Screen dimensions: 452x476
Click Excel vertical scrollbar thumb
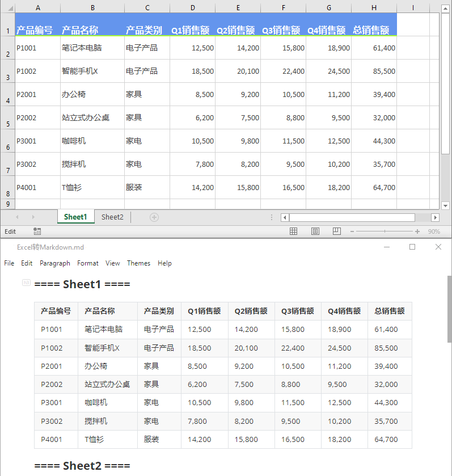click(x=445, y=84)
